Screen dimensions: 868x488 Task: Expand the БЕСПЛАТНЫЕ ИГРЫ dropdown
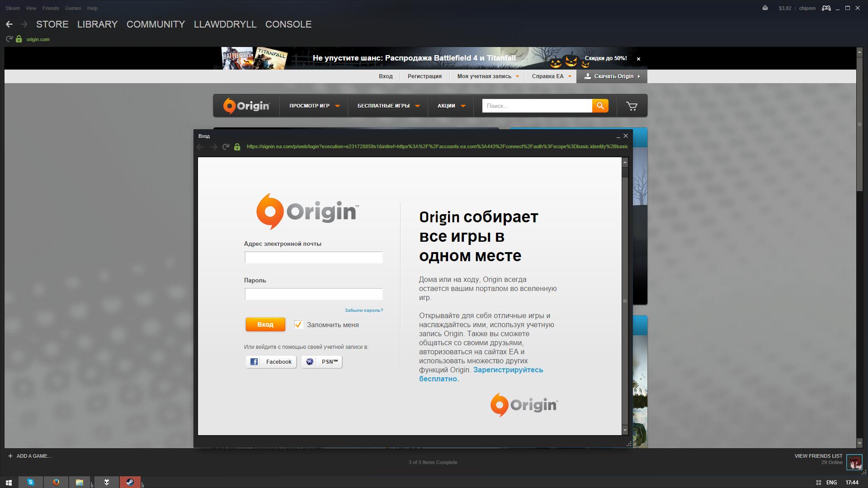388,106
